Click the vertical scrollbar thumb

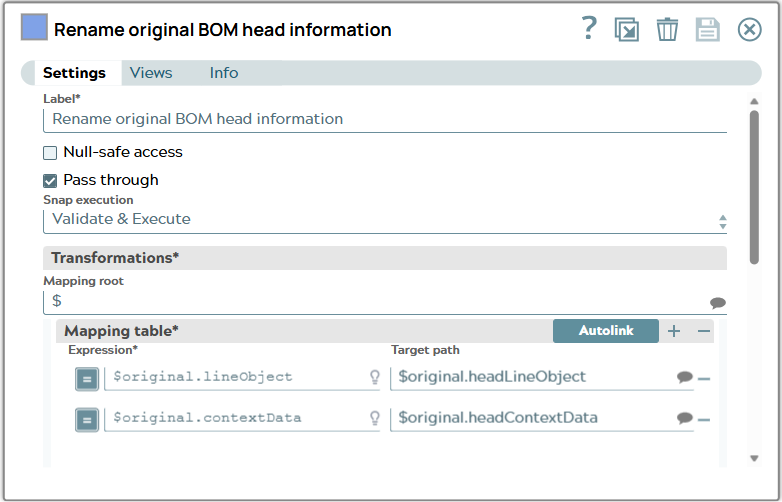[754, 187]
